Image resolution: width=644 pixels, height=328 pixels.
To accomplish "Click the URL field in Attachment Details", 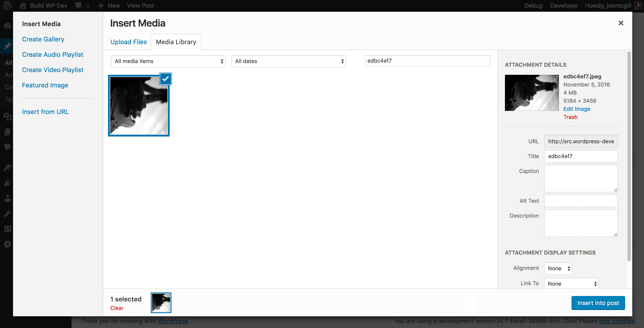I will click(581, 141).
